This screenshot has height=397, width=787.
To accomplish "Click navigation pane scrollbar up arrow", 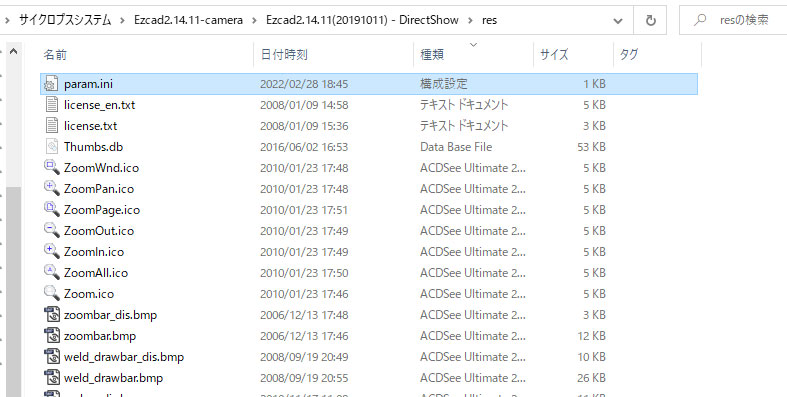I will click(x=14, y=51).
